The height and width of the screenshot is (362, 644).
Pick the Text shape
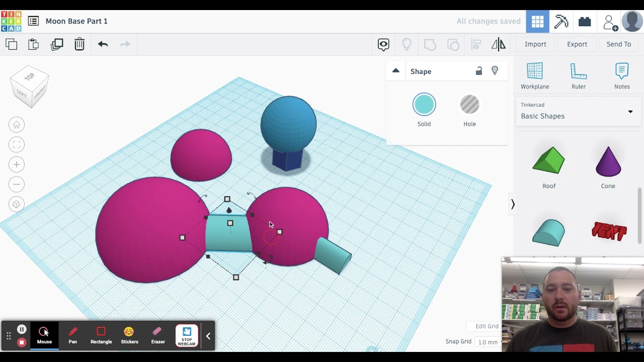click(609, 232)
